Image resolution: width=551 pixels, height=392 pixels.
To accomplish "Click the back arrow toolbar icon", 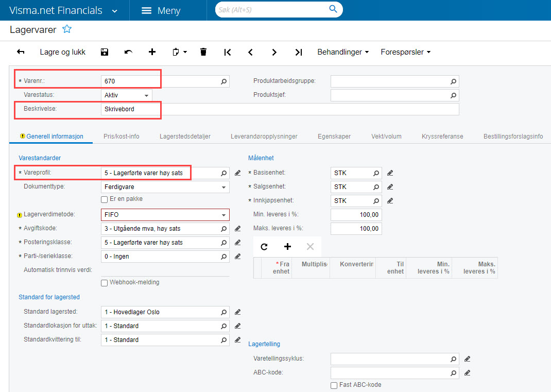I will [x=21, y=52].
